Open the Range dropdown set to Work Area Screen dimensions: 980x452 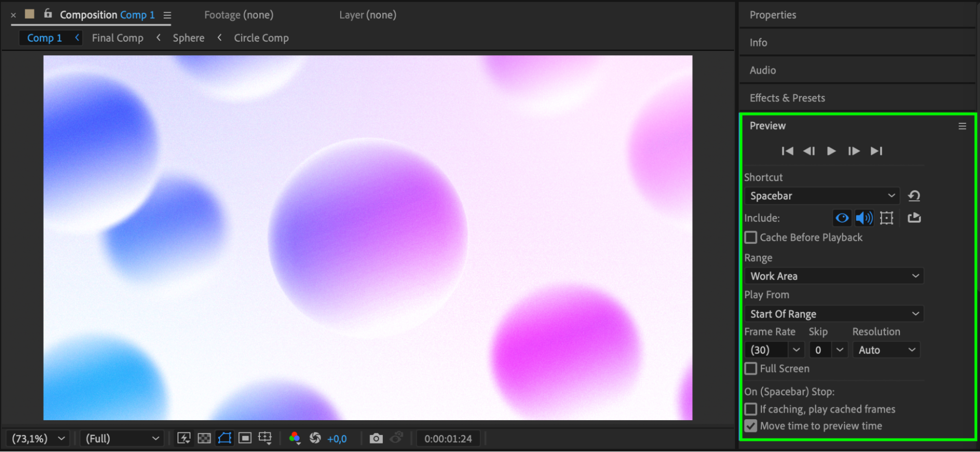click(834, 276)
